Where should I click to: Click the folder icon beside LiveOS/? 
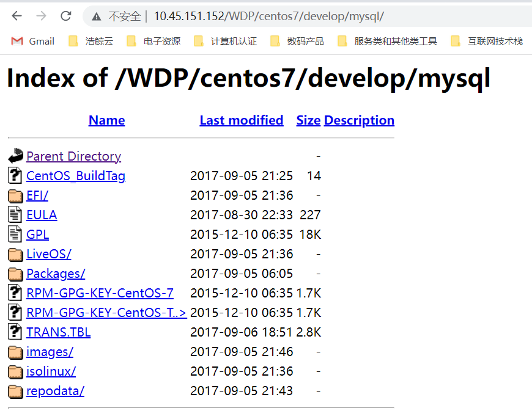pos(16,254)
